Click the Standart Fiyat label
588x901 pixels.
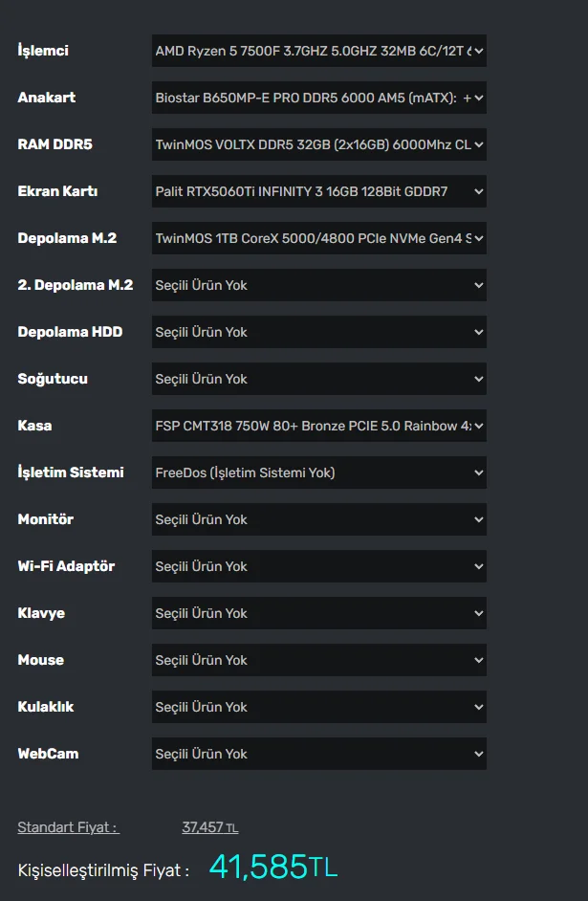tap(68, 827)
